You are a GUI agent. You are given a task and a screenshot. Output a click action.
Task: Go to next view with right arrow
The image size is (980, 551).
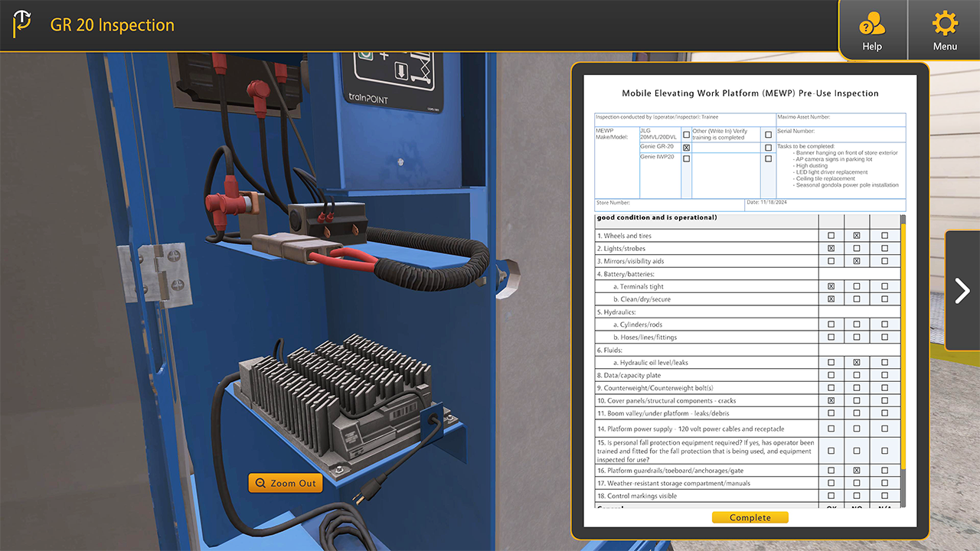pyautogui.click(x=962, y=290)
